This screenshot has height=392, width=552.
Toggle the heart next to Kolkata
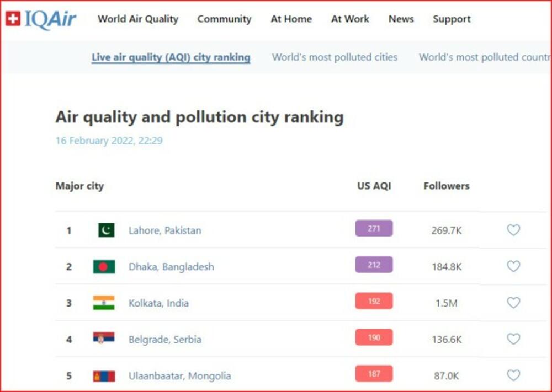click(513, 303)
